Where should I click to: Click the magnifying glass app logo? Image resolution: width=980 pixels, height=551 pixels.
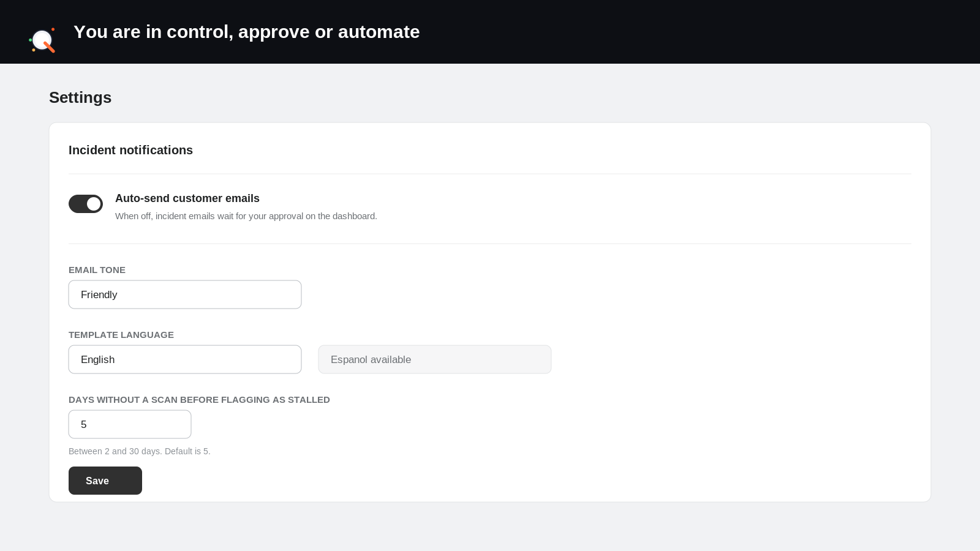[x=42, y=40]
